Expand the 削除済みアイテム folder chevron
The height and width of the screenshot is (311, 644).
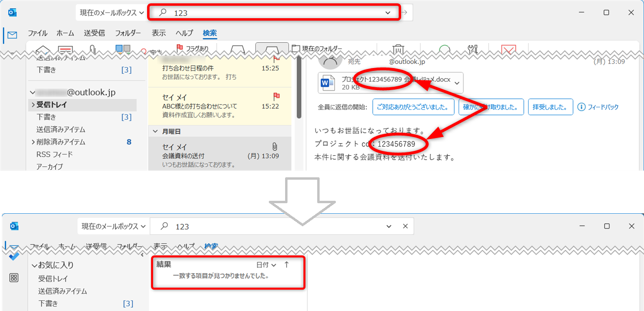point(33,142)
